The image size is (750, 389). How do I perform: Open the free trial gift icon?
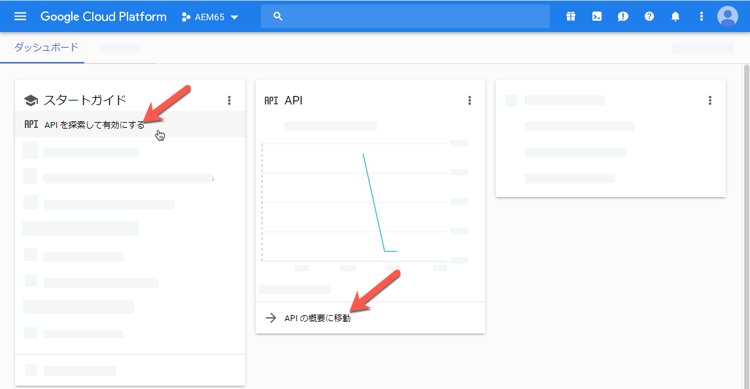click(x=571, y=17)
